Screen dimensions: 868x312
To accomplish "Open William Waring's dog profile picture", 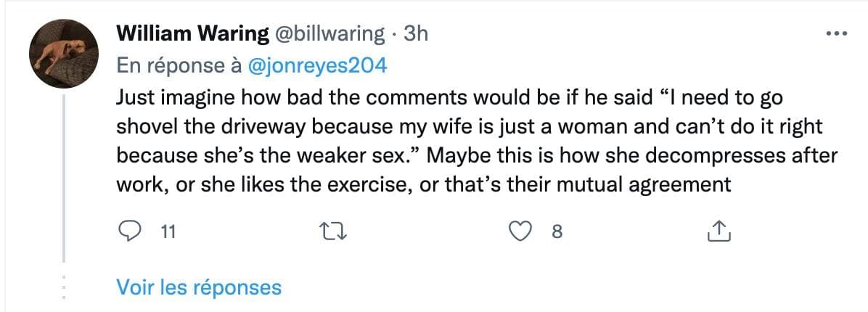I will pyautogui.click(x=62, y=53).
